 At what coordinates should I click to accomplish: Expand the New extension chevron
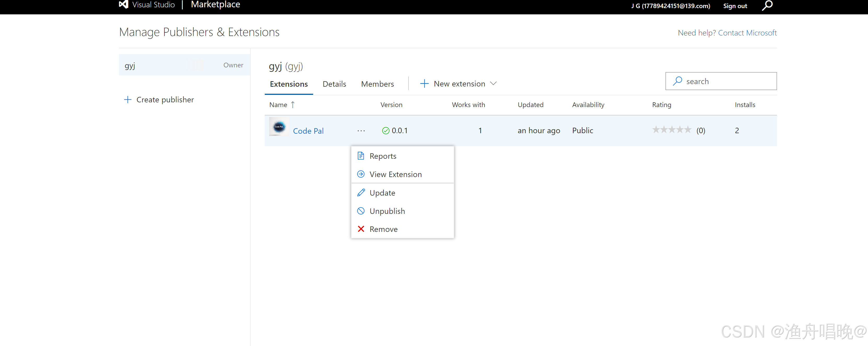point(493,84)
